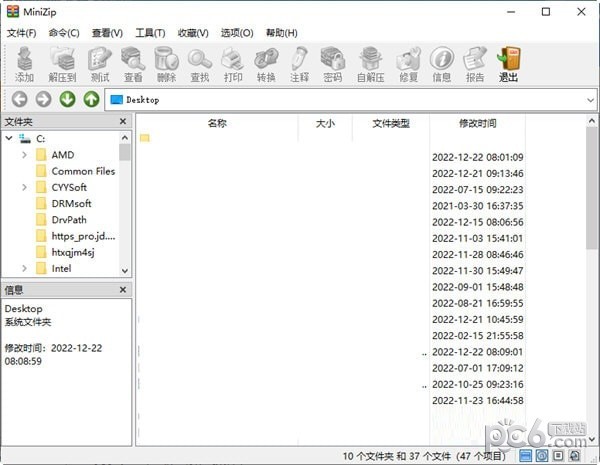Click the first view mode icon in status bar
600x465 pixels.
tap(525, 455)
